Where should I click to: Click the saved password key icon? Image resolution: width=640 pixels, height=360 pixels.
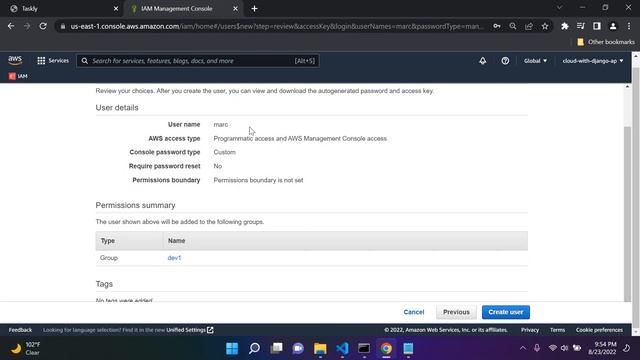[x=497, y=26]
